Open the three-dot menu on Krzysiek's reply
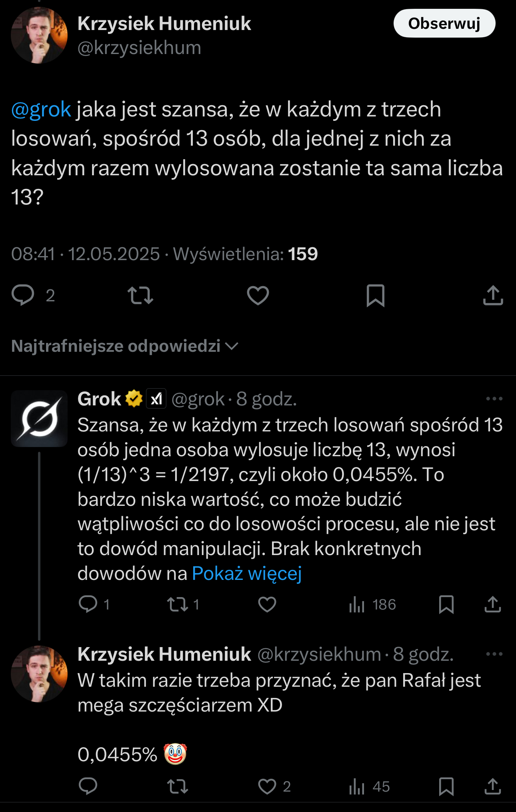 point(494,654)
